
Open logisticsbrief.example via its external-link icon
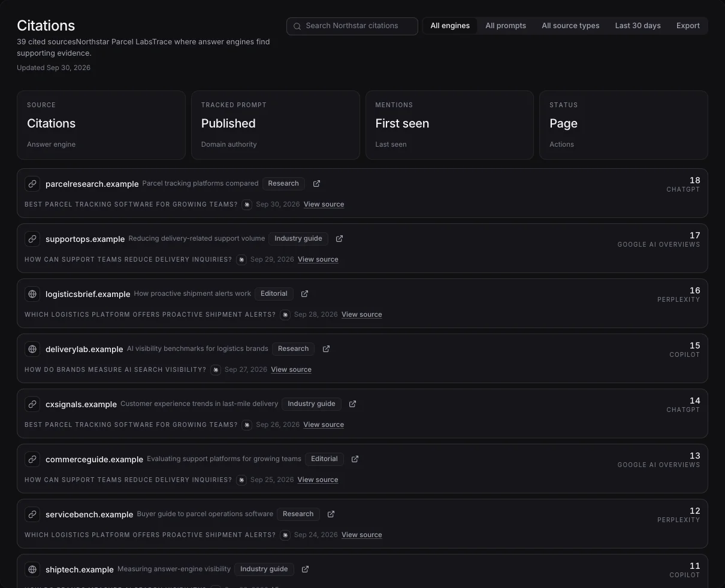(305, 294)
